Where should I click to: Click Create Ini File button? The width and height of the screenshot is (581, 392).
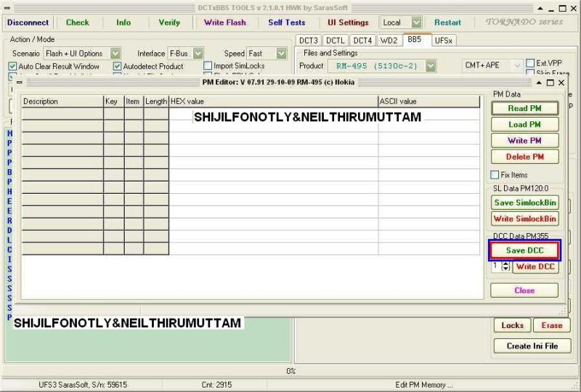[532, 346]
